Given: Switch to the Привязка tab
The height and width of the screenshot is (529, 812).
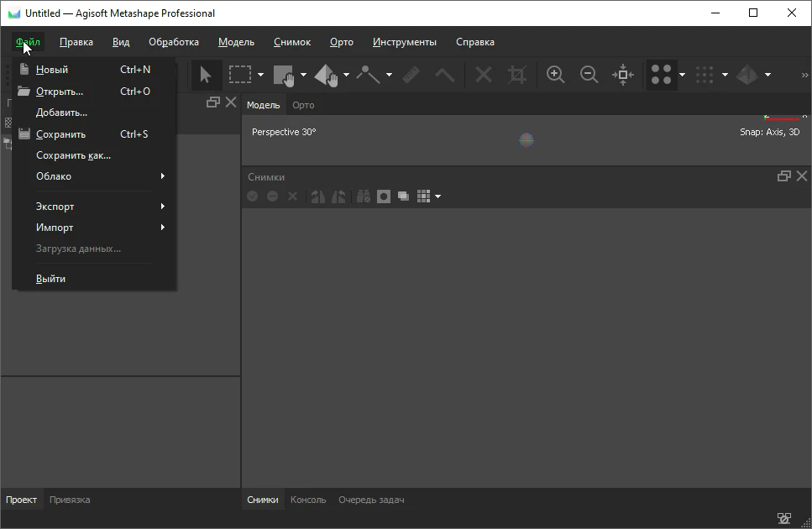Looking at the screenshot, I should (70, 500).
